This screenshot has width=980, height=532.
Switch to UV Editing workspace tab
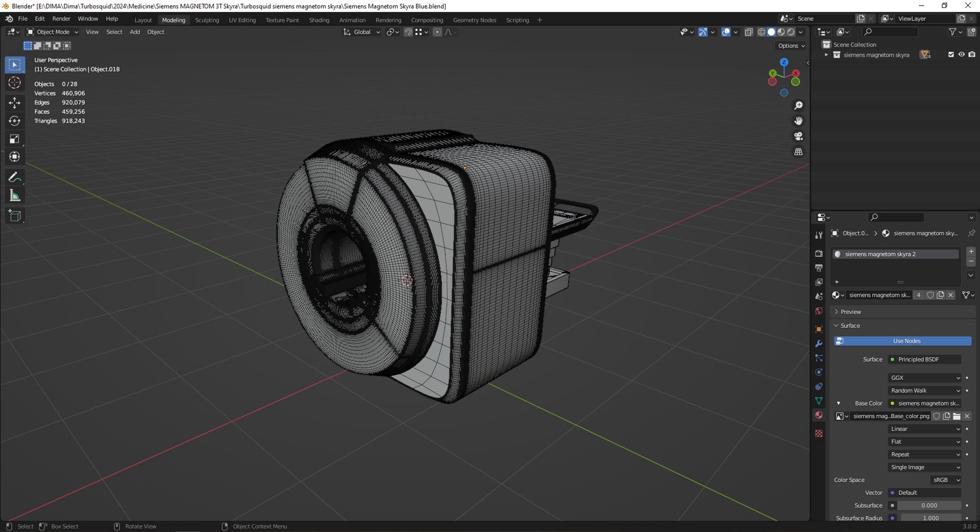[x=242, y=20]
